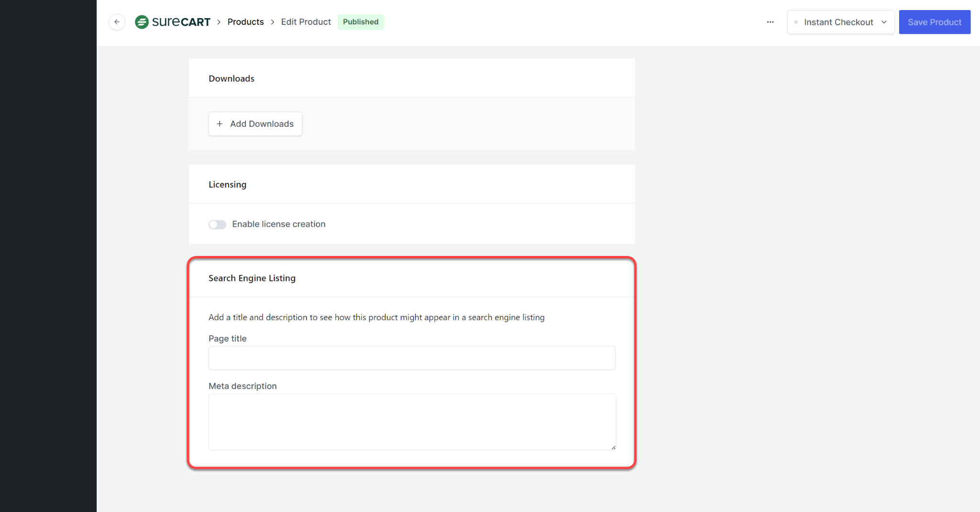The height and width of the screenshot is (512, 980).
Task: Click inside the Page title field
Action: pyautogui.click(x=412, y=357)
